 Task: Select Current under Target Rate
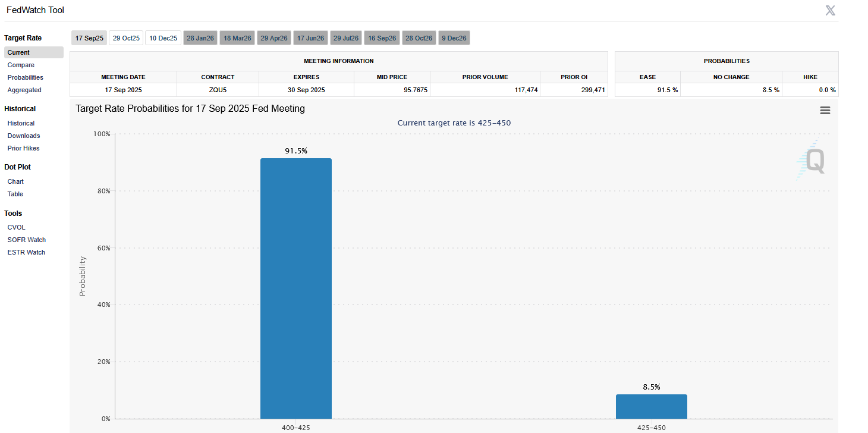click(x=18, y=52)
